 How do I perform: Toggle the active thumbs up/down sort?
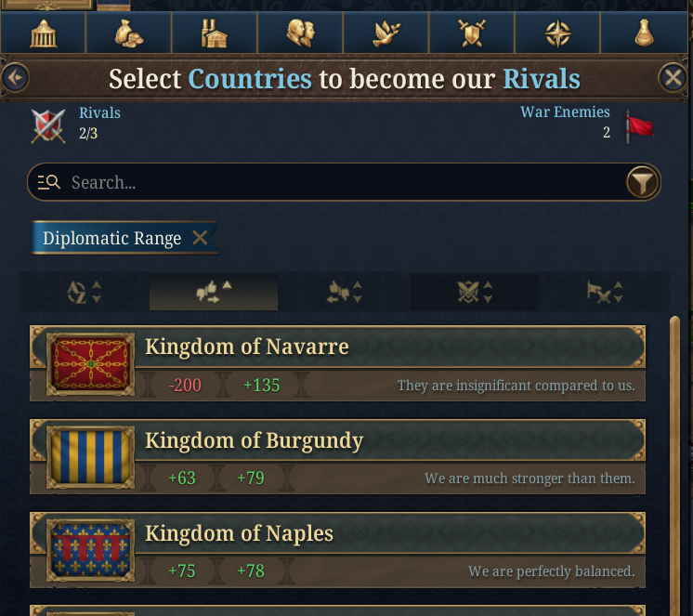tap(214, 293)
